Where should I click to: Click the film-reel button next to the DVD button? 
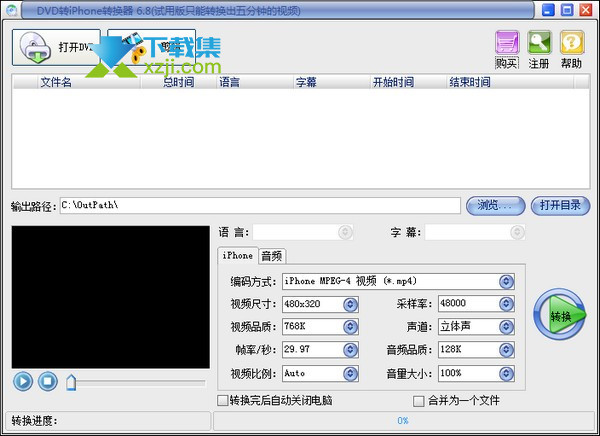tap(152, 47)
